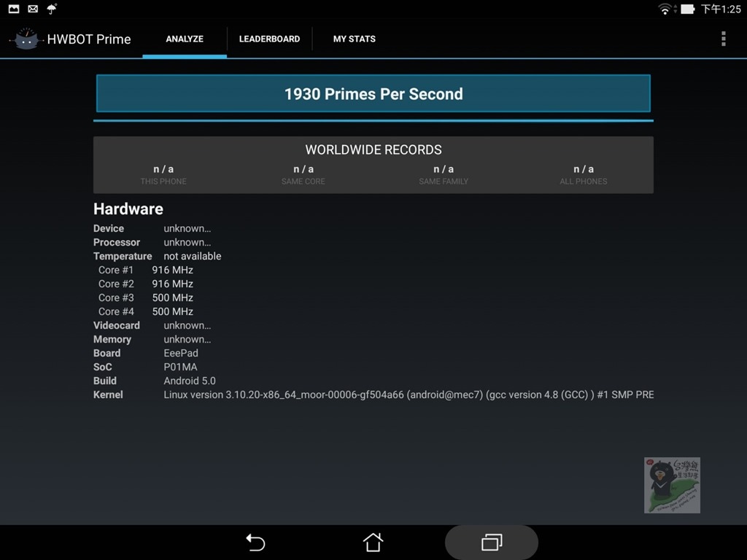Tap the mail notification icon in status bar
The height and width of the screenshot is (560, 747).
tap(33, 9)
